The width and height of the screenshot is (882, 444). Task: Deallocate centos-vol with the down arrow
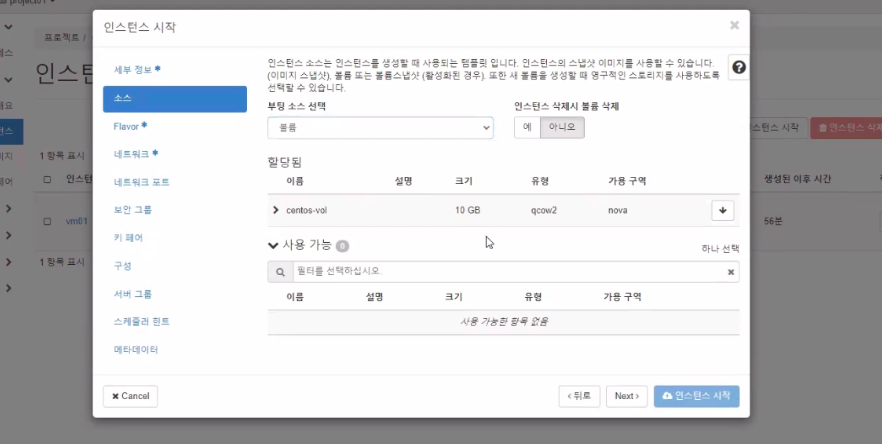pyautogui.click(x=723, y=210)
